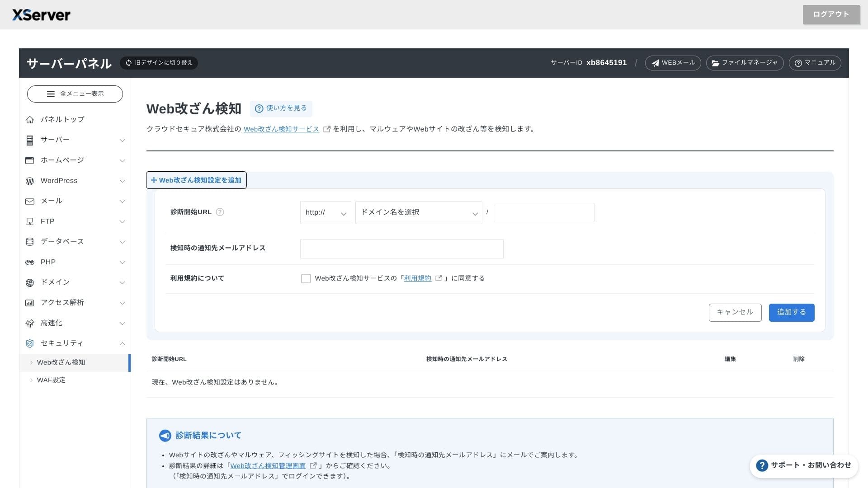Click the envelope icon beside メール
Image resolution: width=868 pixels, height=488 pixels.
(30, 201)
